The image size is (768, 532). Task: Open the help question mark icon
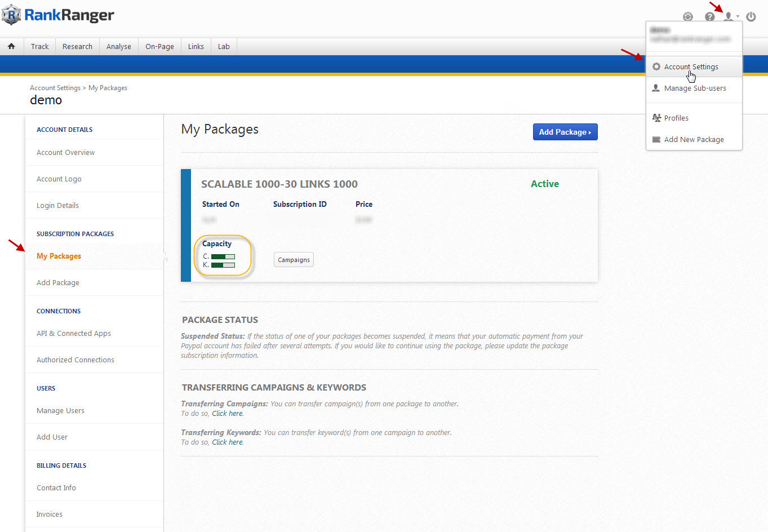click(709, 17)
